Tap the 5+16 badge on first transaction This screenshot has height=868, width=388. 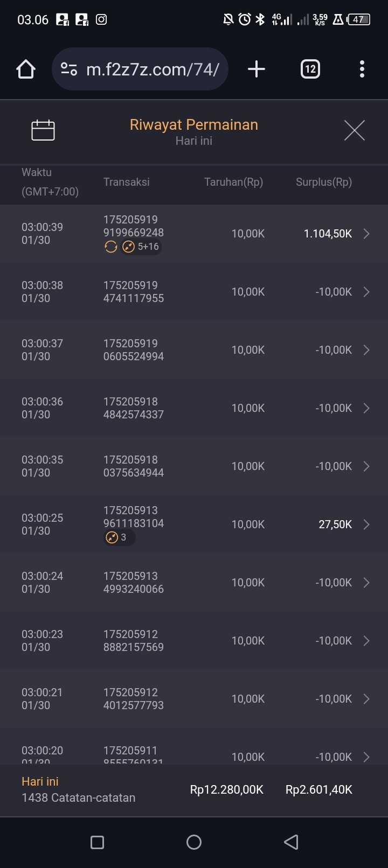point(142,247)
